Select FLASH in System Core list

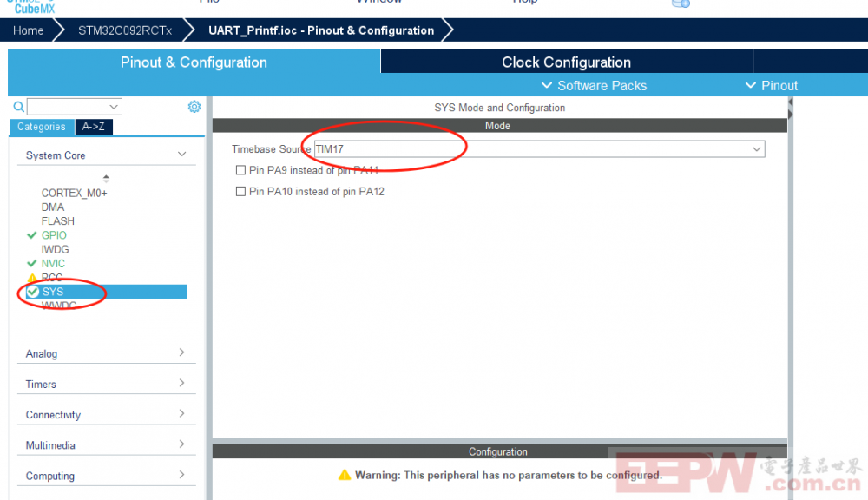(57, 221)
